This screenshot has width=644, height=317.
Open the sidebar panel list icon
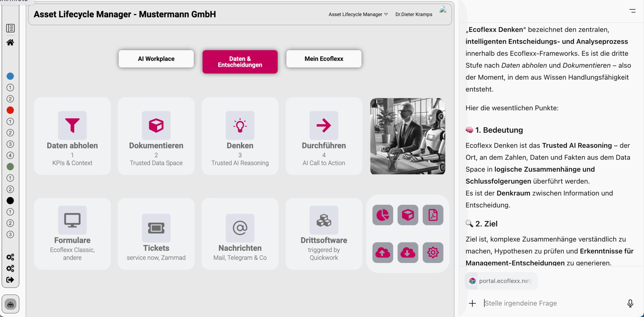[10, 28]
